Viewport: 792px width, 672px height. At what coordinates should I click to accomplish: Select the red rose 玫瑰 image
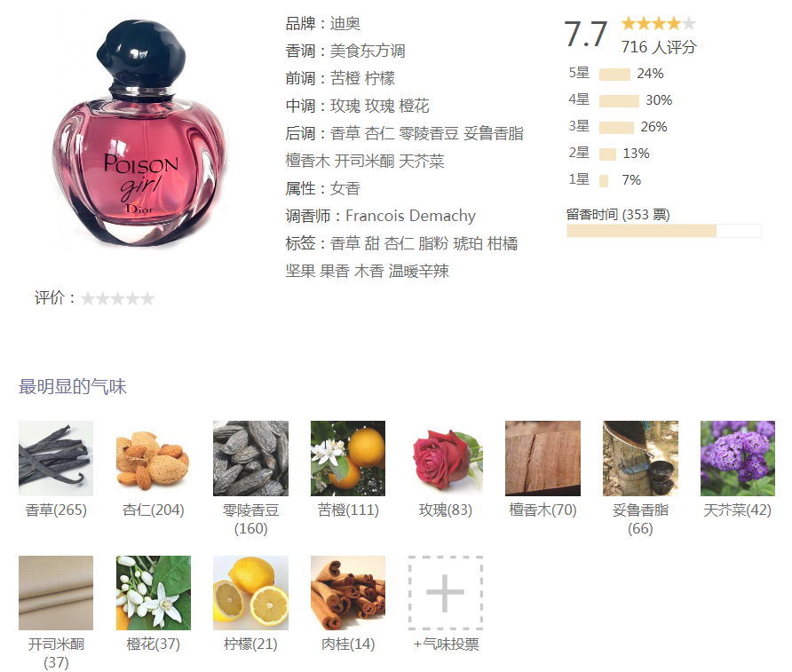446,458
